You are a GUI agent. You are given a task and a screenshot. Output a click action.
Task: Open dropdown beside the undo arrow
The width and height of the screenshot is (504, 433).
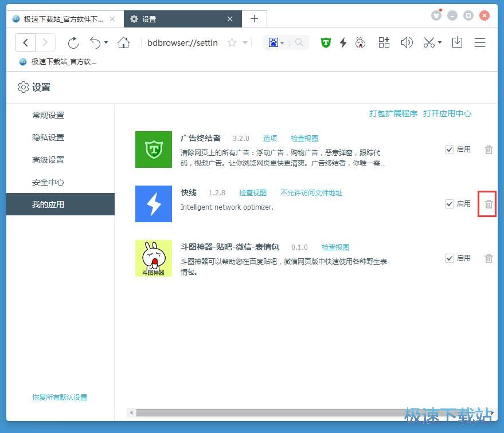coord(106,42)
